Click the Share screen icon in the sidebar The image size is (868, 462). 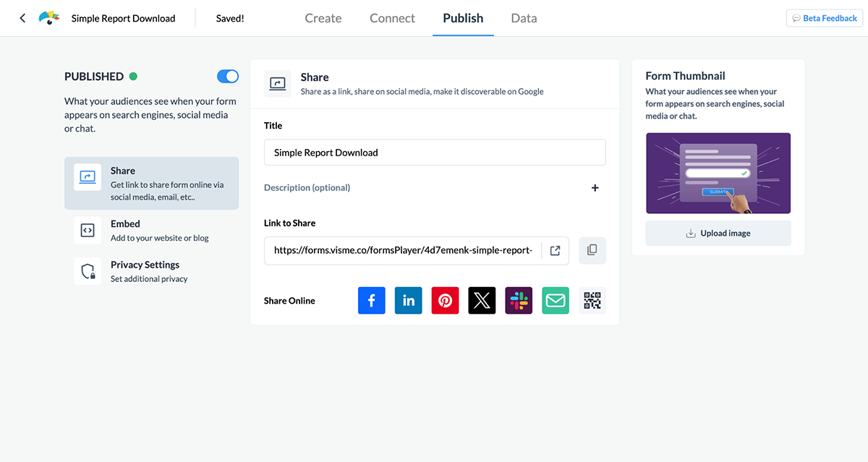coord(88,177)
